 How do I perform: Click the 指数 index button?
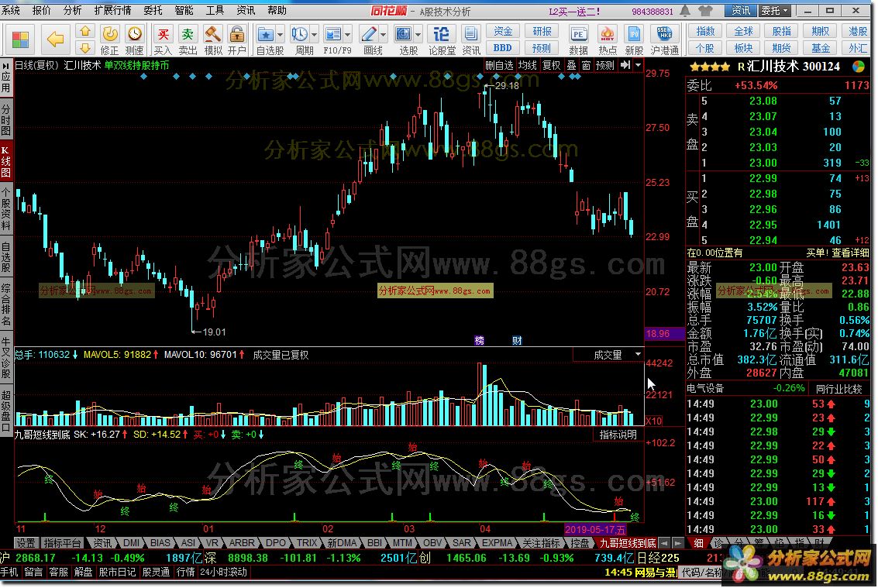pos(705,31)
